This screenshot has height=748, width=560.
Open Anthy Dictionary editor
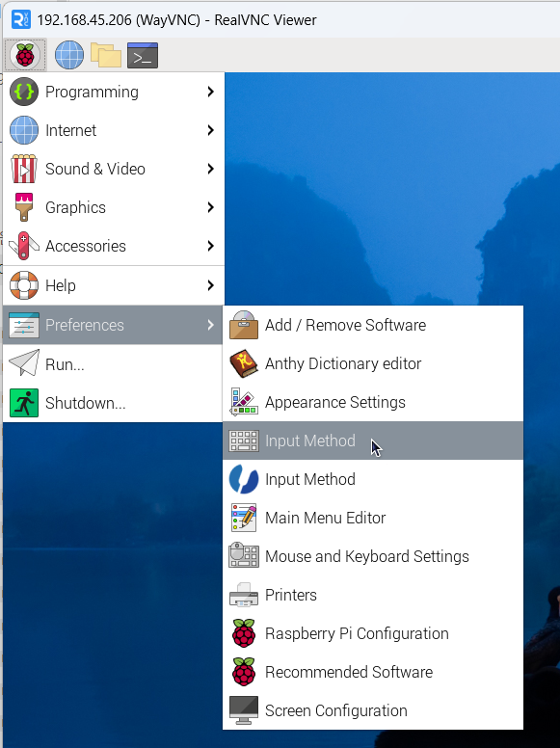click(373, 363)
